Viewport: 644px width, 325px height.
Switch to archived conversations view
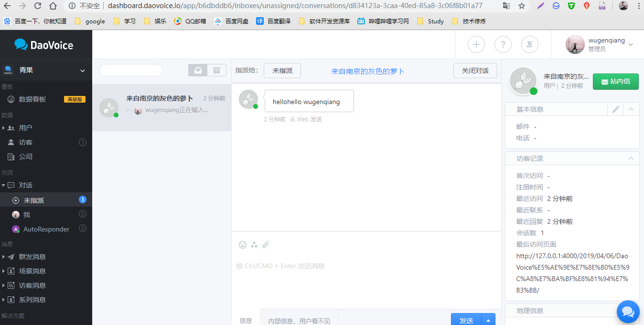[217, 70]
